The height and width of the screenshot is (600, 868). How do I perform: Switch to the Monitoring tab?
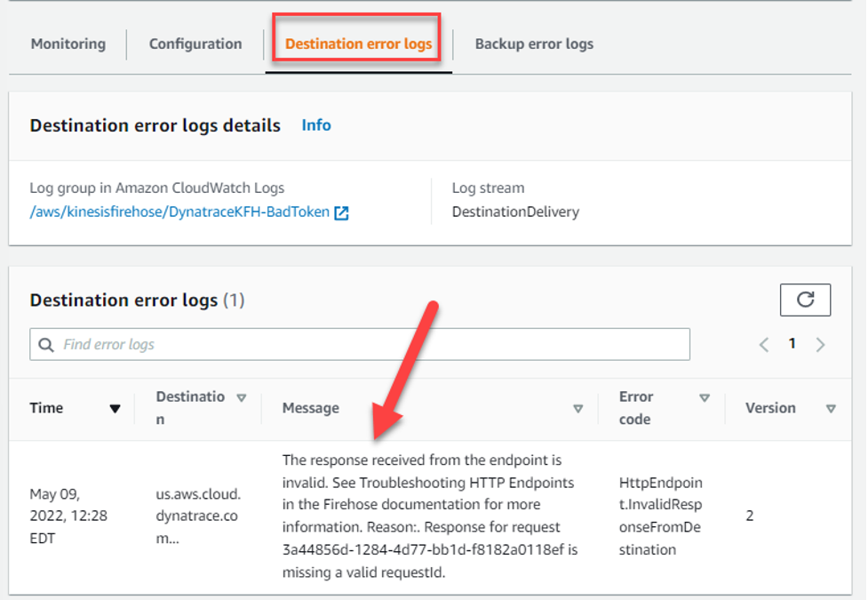[68, 44]
